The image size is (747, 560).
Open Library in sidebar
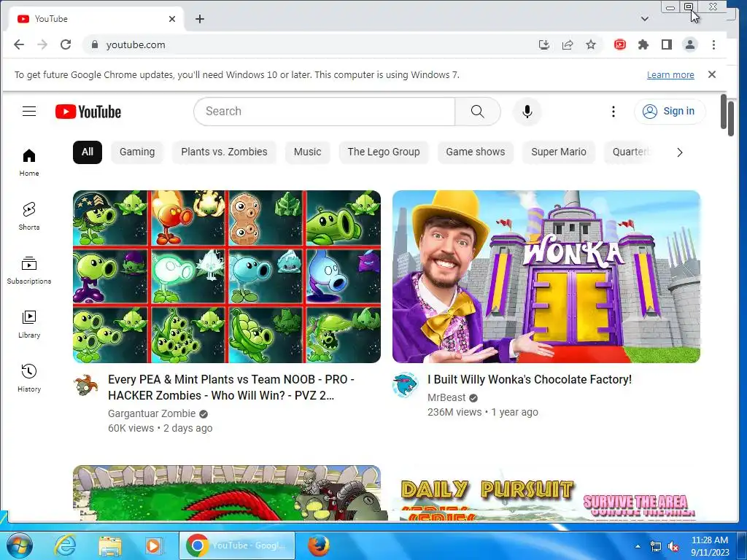29,324
